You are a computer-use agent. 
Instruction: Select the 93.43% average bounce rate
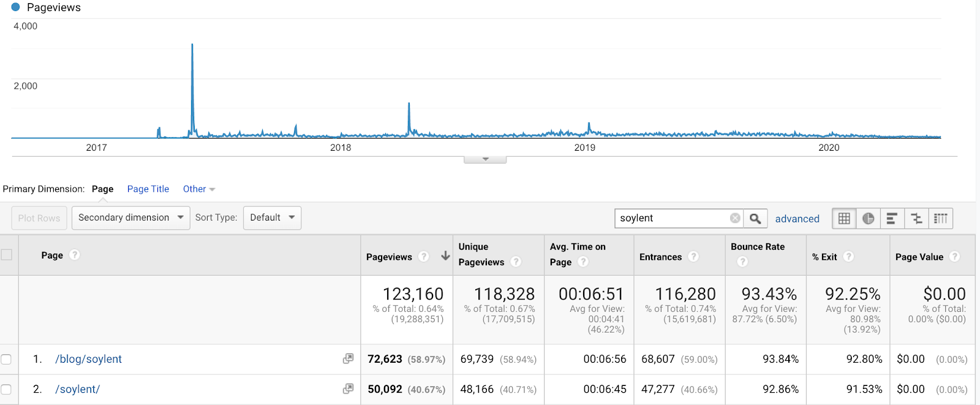coord(769,294)
